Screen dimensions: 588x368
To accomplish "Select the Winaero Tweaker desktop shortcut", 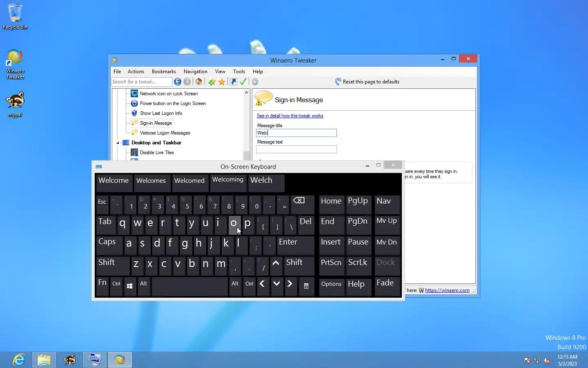I will pos(15,64).
